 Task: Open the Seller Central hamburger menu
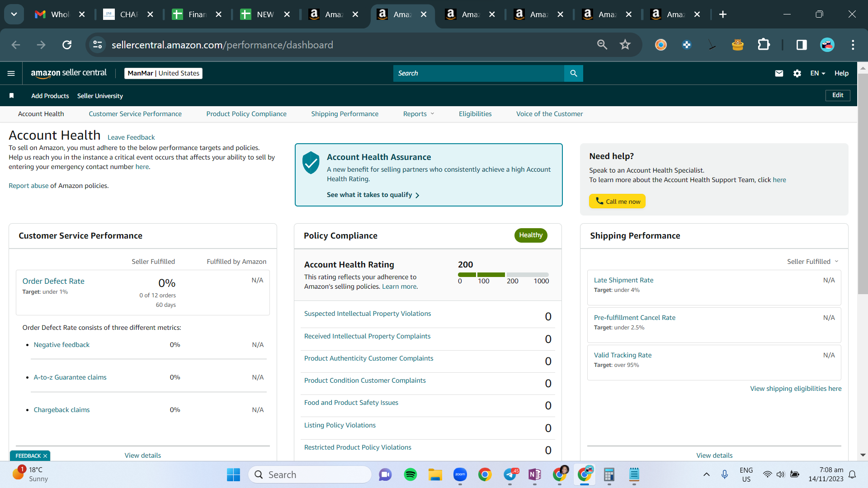pos(11,73)
